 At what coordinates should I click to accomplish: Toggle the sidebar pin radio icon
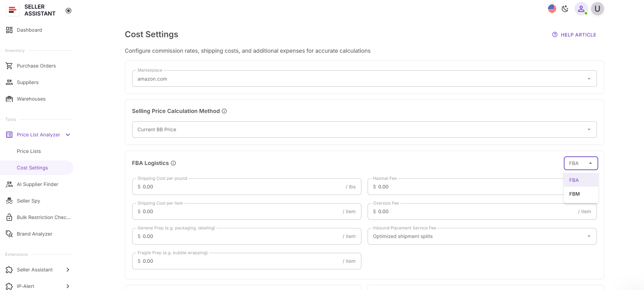click(x=68, y=11)
